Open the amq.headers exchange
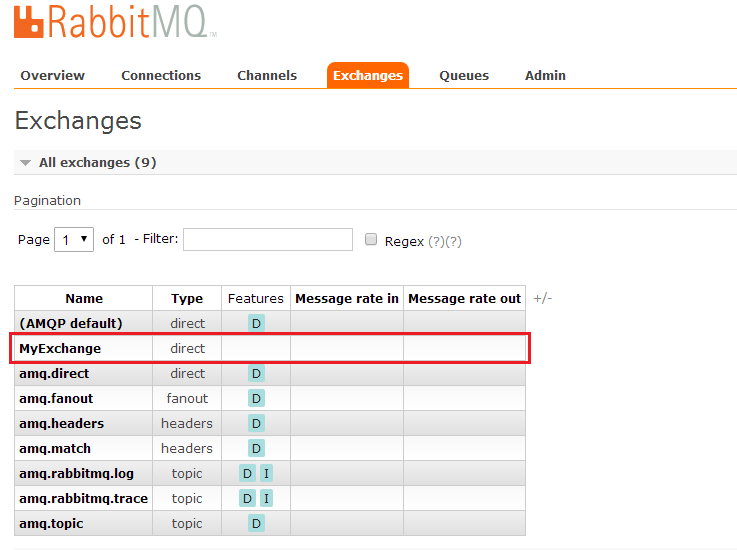The image size is (737, 550). click(62, 423)
